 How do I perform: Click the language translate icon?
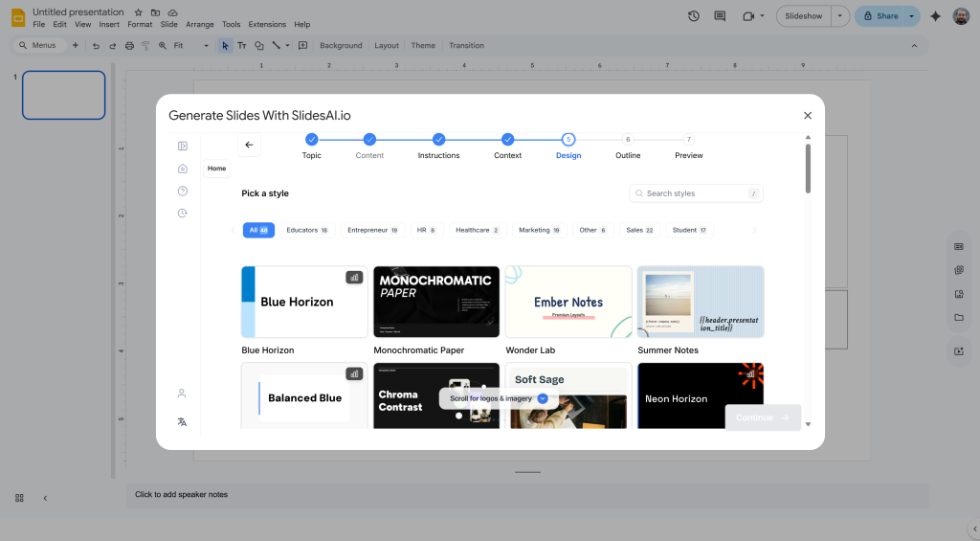pyautogui.click(x=182, y=421)
